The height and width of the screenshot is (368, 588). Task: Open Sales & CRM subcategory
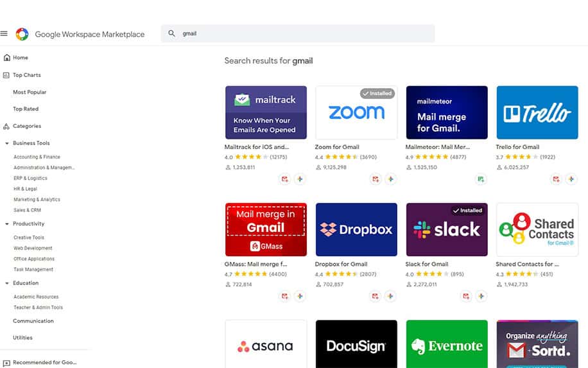tap(28, 210)
